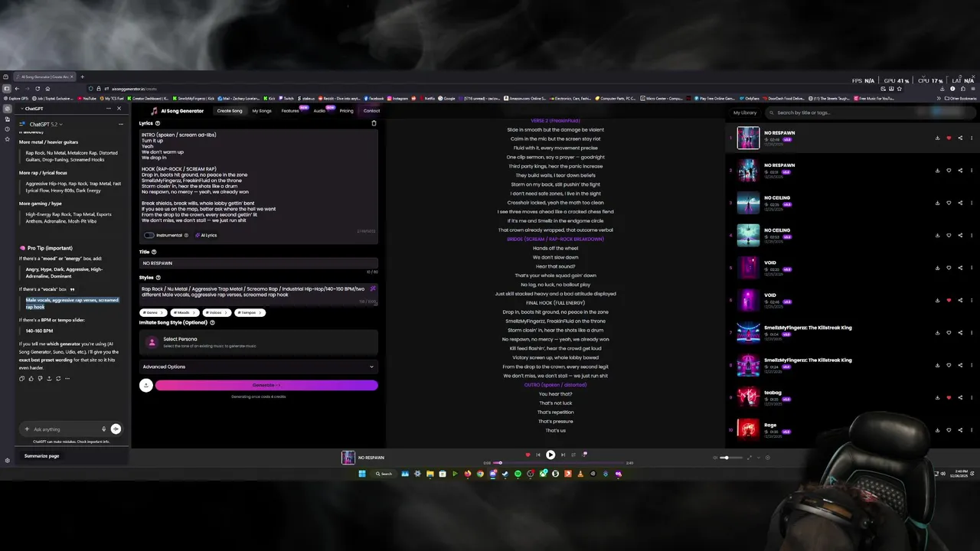Go back with the browser back arrow
Image resolution: width=980 pixels, height=551 pixels.
point(17,89)
